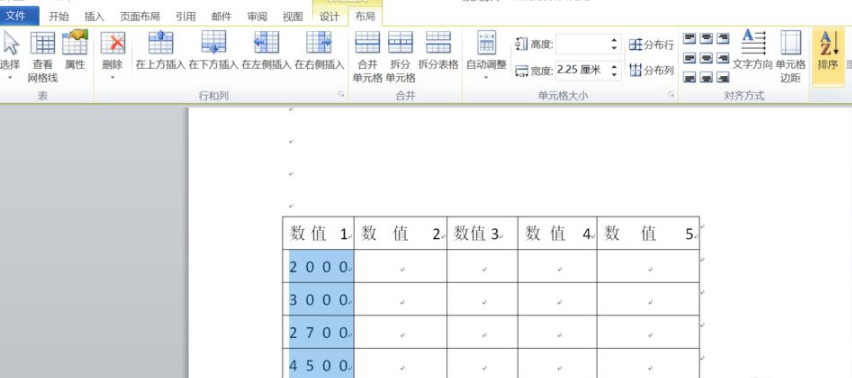Click the table cell containing 2000
This screenshot has height=378, width=852.
point(318,266)
